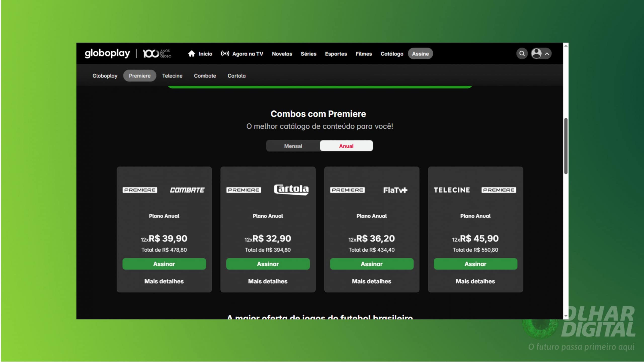This screenshot has height=362, width=644.
Task: Select the Premiere plans tab
Action: (x=140, y=76)
